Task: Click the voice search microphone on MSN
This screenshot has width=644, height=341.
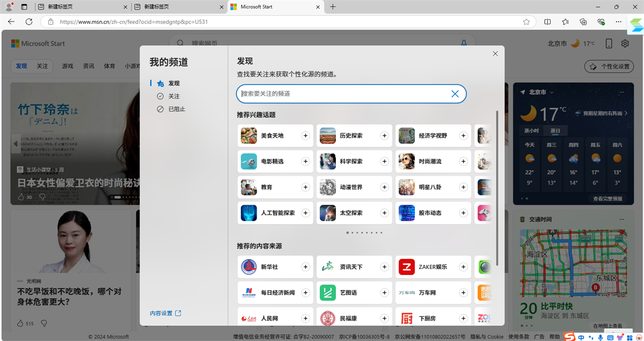Action: [x=464, y=43]
